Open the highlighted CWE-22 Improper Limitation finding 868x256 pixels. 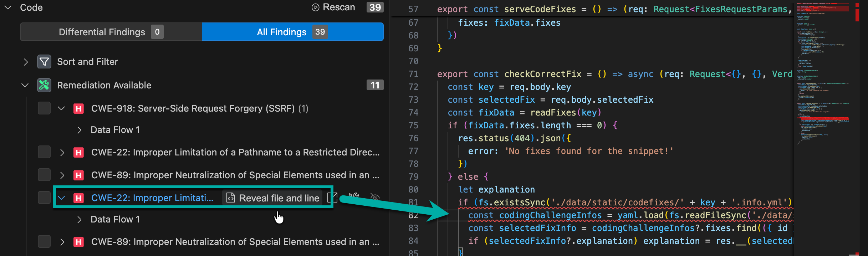[152, 198]
